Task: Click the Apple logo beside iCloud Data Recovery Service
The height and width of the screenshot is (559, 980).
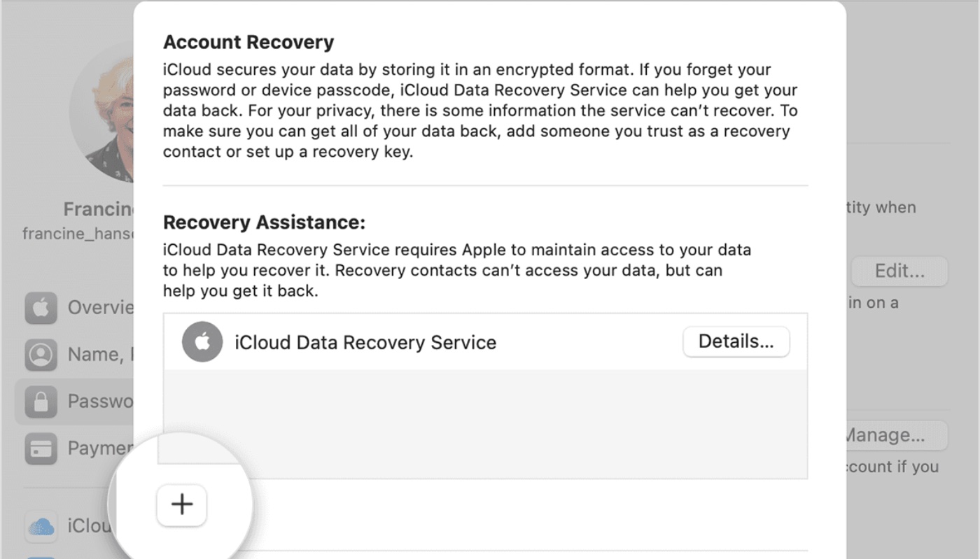Action: click(202, 341)
